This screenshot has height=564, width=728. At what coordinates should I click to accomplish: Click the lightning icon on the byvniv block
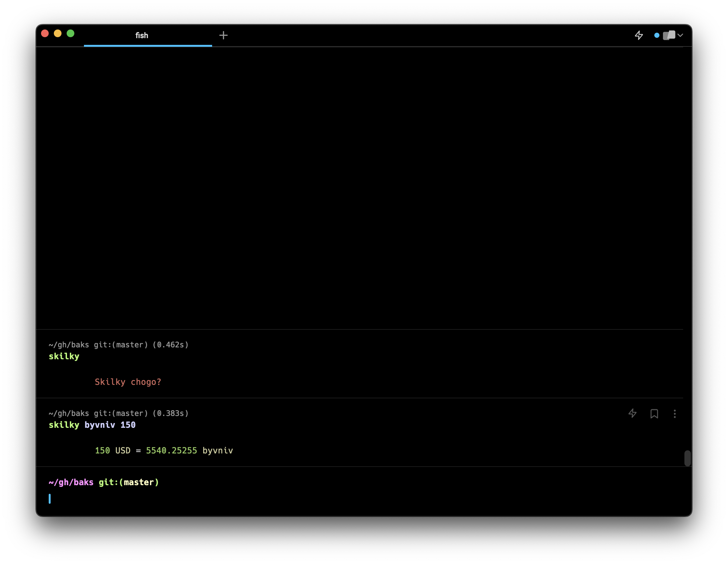(x=632, y=413)
